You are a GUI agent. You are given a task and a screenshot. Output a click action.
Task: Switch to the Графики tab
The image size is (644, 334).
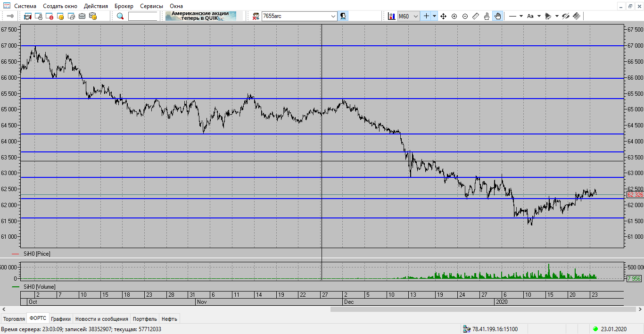pyautogui.click(x=61, y=319)
